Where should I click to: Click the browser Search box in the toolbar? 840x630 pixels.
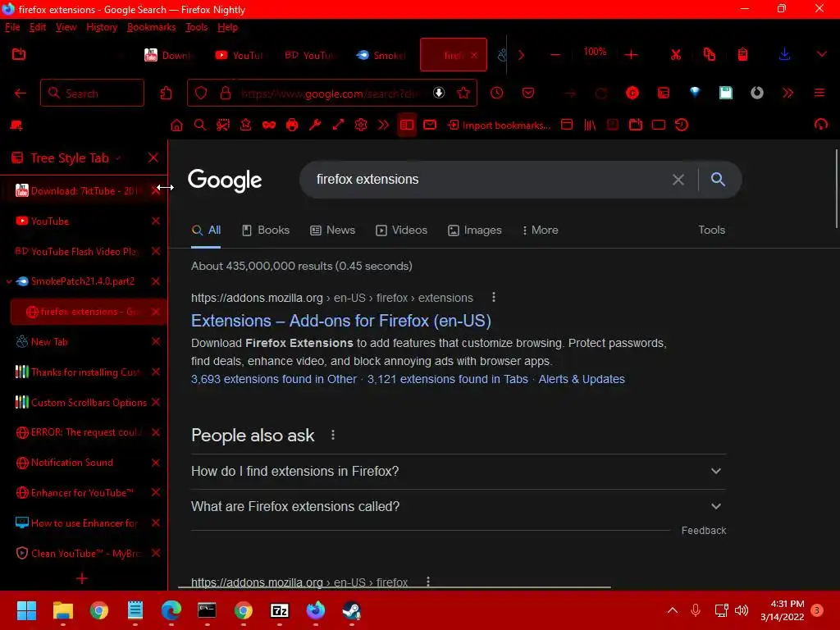point(92,94)
